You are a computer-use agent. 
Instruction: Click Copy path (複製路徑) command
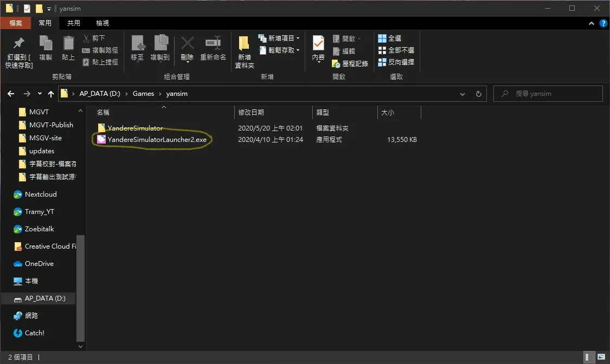click(100, 50)
